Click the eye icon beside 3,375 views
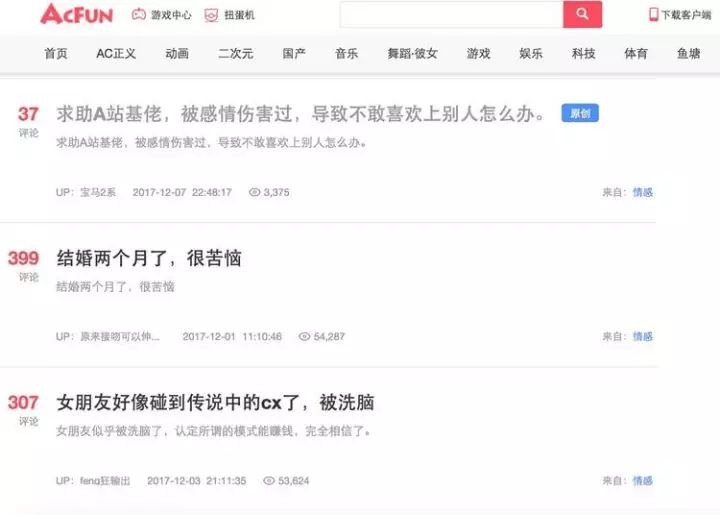720x515 pixels. [254, 192]
